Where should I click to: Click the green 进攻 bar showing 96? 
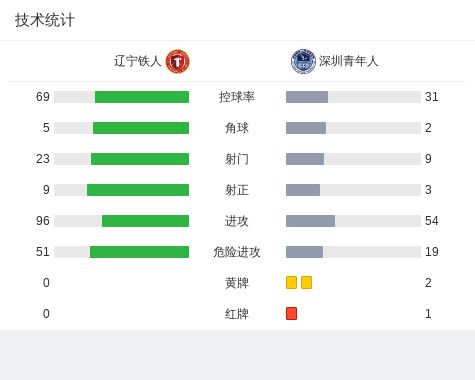(x=145, y=221)
